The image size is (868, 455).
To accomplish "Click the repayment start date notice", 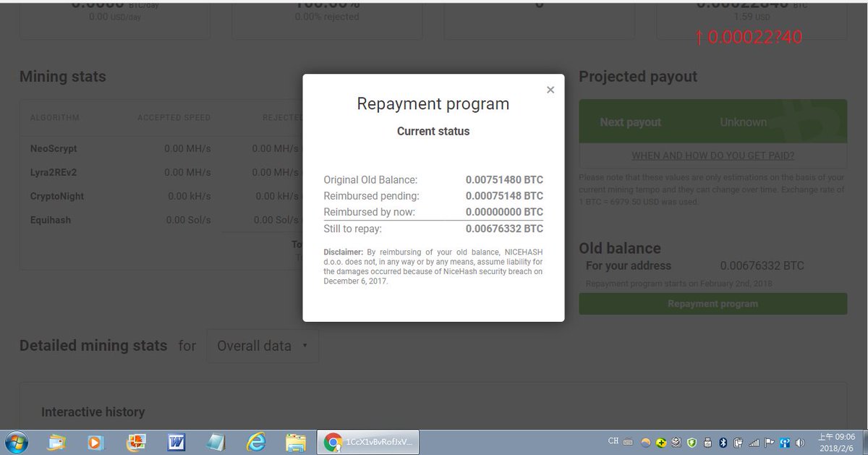I will click(679, 284).
